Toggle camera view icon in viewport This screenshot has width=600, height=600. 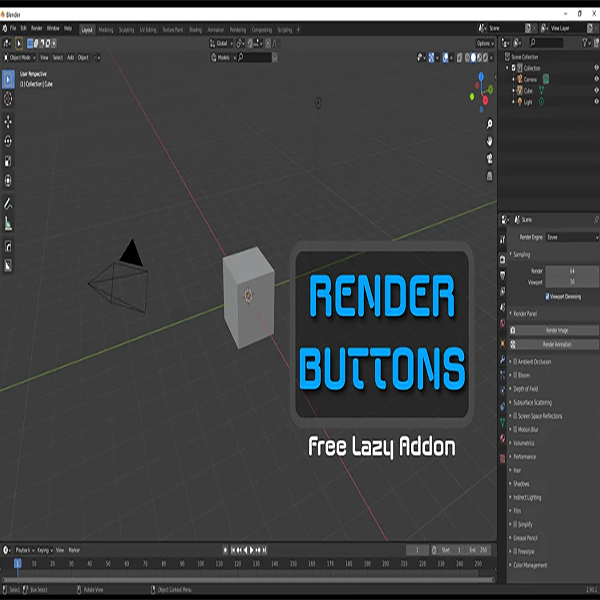tap(489, 158)
